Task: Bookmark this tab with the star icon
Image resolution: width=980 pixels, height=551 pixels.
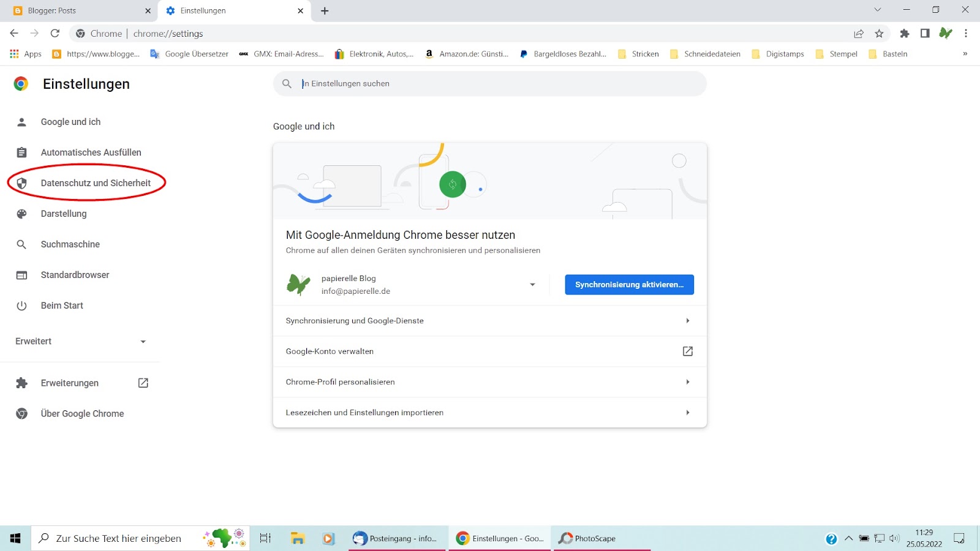Action: [880, 34]
